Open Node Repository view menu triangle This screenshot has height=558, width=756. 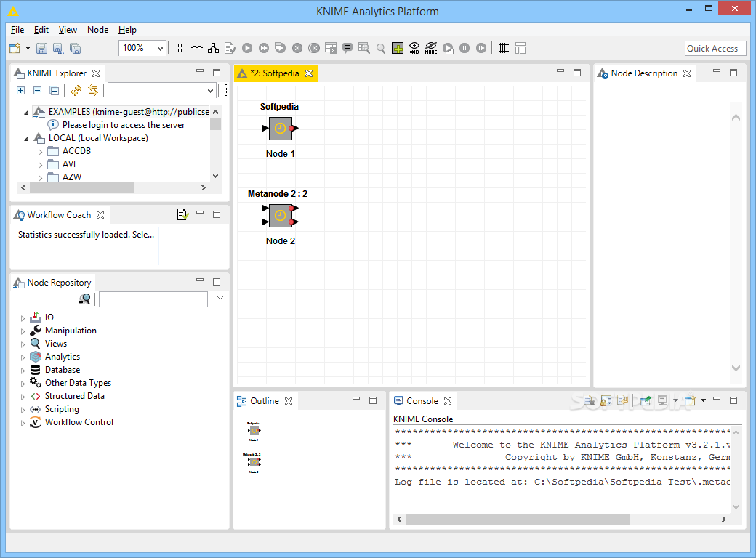[220, 298]
